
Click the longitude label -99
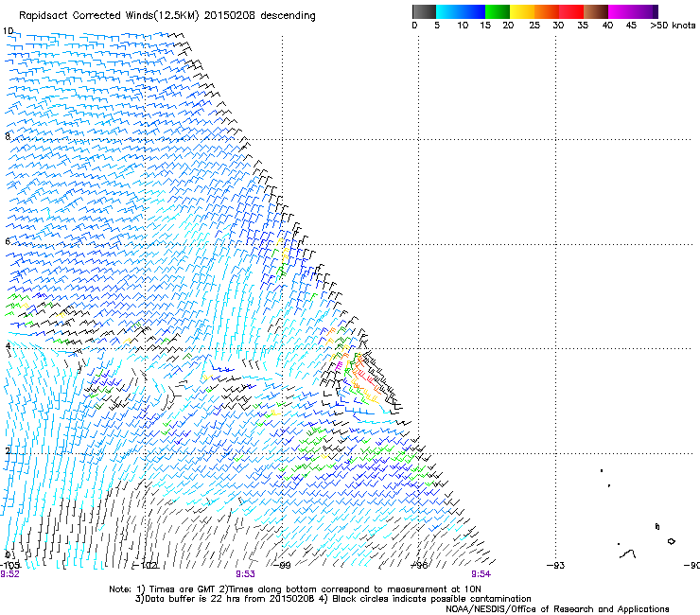point(282,566)
